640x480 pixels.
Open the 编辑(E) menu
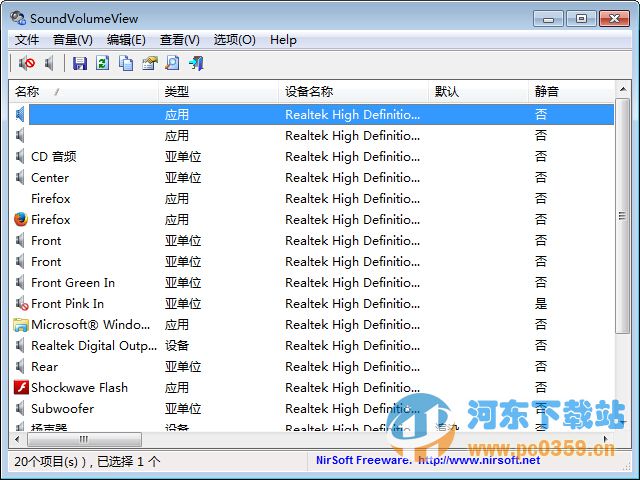[126, 40]
